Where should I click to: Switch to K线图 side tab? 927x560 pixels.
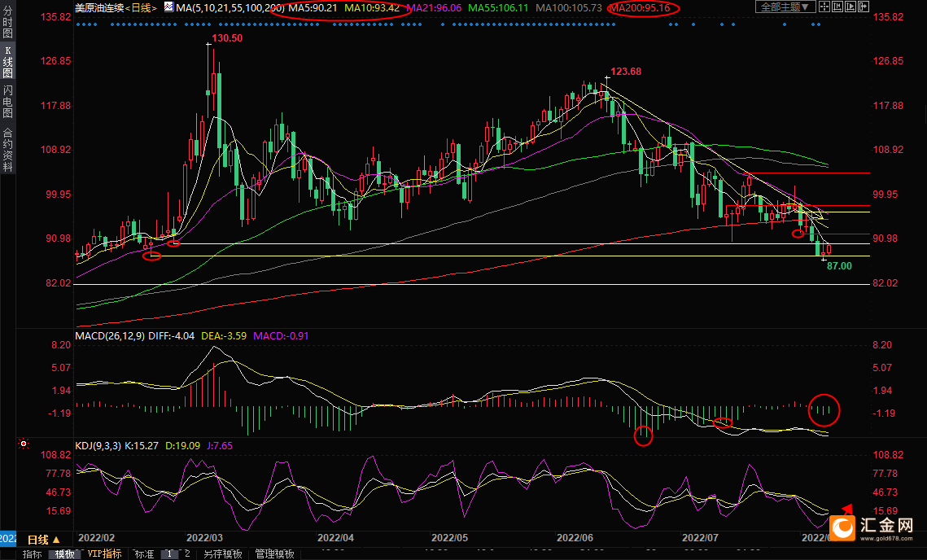click(7, 62)
